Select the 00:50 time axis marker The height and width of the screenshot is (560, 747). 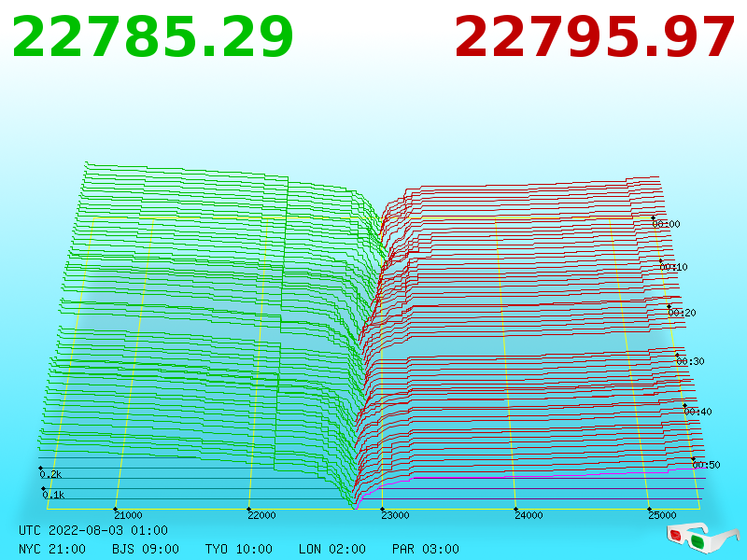click(x=707, y=465)
